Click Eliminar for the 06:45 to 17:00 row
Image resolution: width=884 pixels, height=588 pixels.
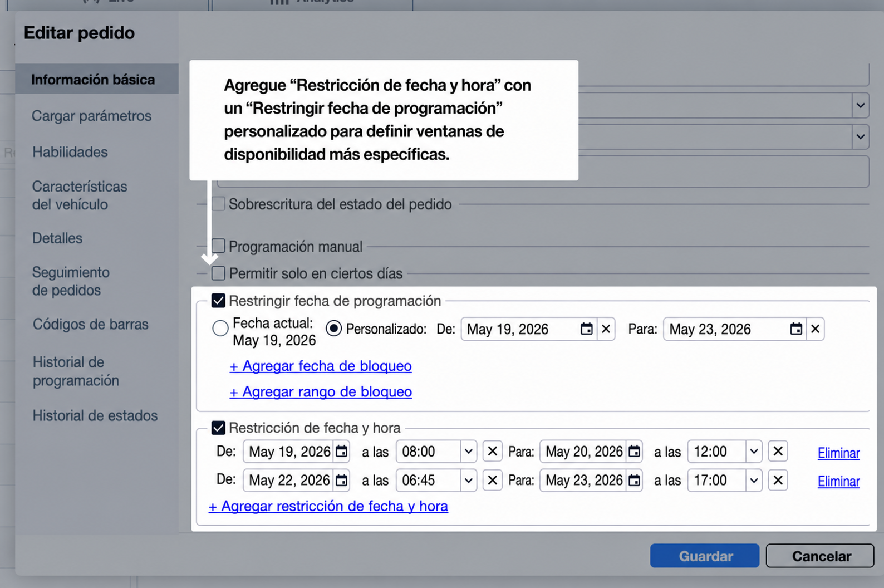tap(838, 481)
